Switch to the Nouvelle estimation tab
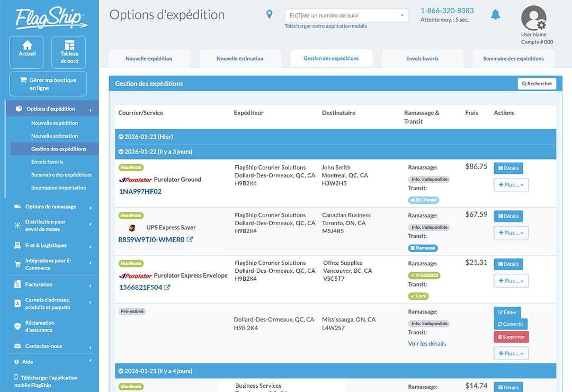The height and width of the screenshot is (392, 572). coord(240,59)
